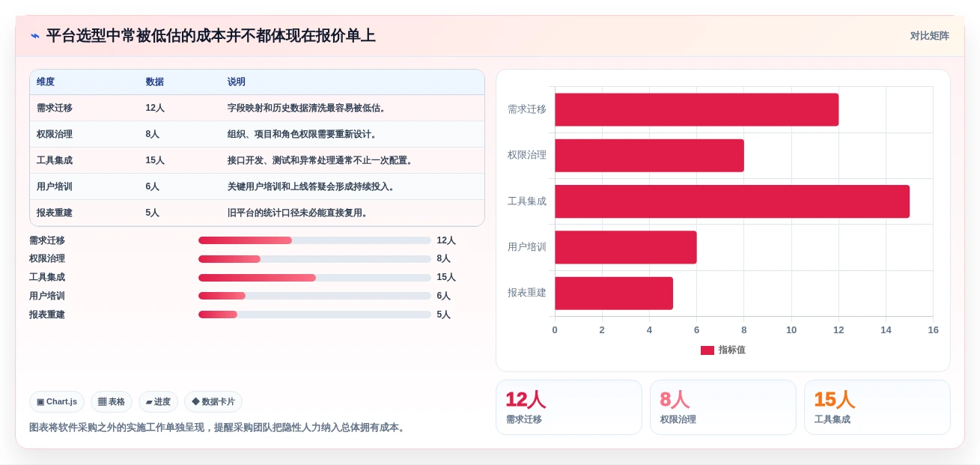Click description about 关键用户培训和上线答疑
This screenshot has width=980, height=465.
(x=311, y=186)
